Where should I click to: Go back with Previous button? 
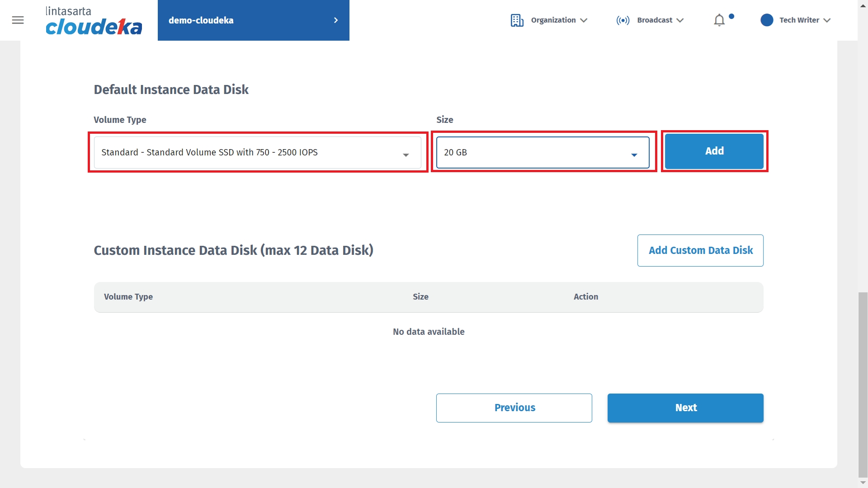click(514, 408)
